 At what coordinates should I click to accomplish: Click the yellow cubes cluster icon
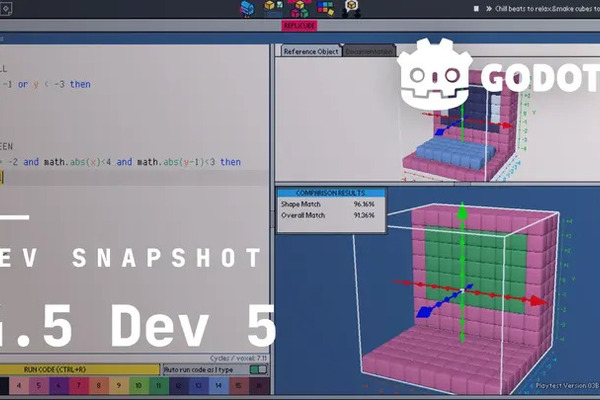tap(272, 8)
